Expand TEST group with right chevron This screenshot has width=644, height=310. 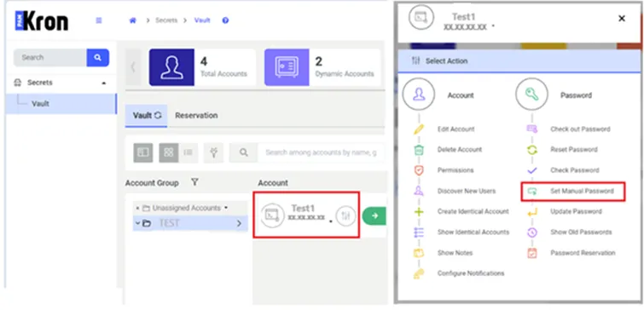click(x=239, y=223)
